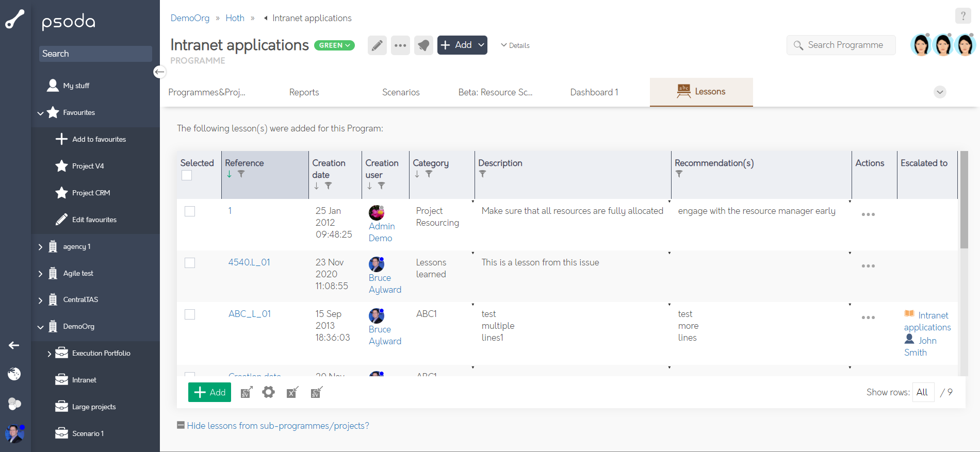Screen dimensions: 980x452
Task: Click the import from CSV icon
Action: click(317, 393)
